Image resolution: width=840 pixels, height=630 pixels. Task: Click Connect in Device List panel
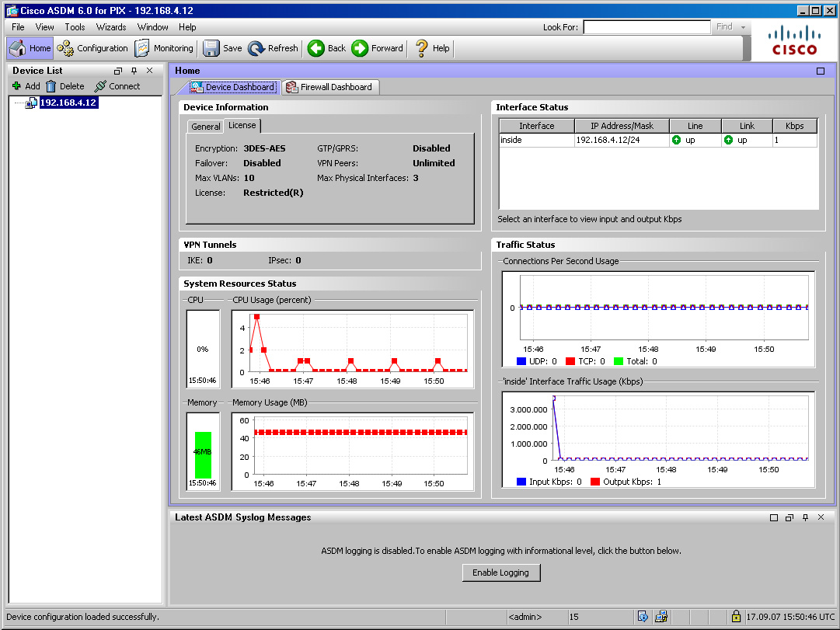coord(117,86)
